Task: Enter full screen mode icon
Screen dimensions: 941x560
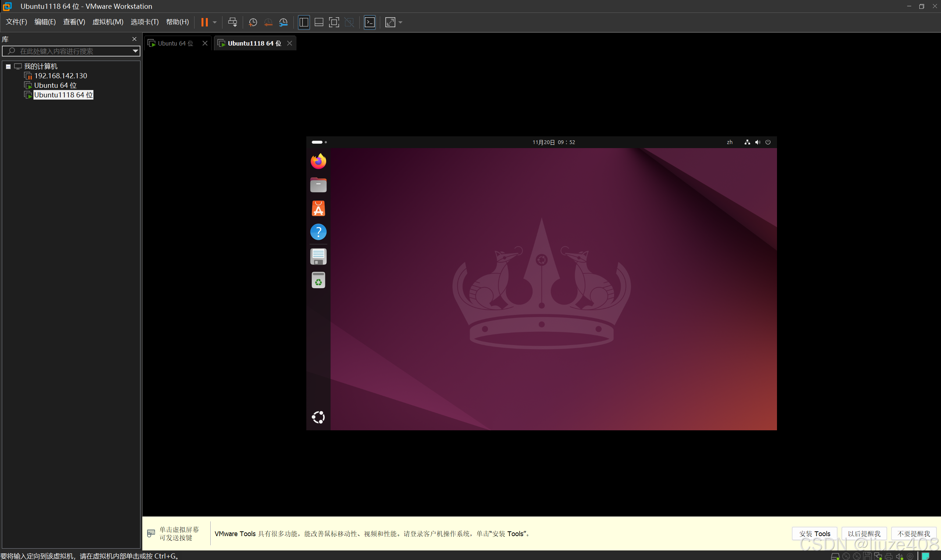Action: [x=334, y=22]
